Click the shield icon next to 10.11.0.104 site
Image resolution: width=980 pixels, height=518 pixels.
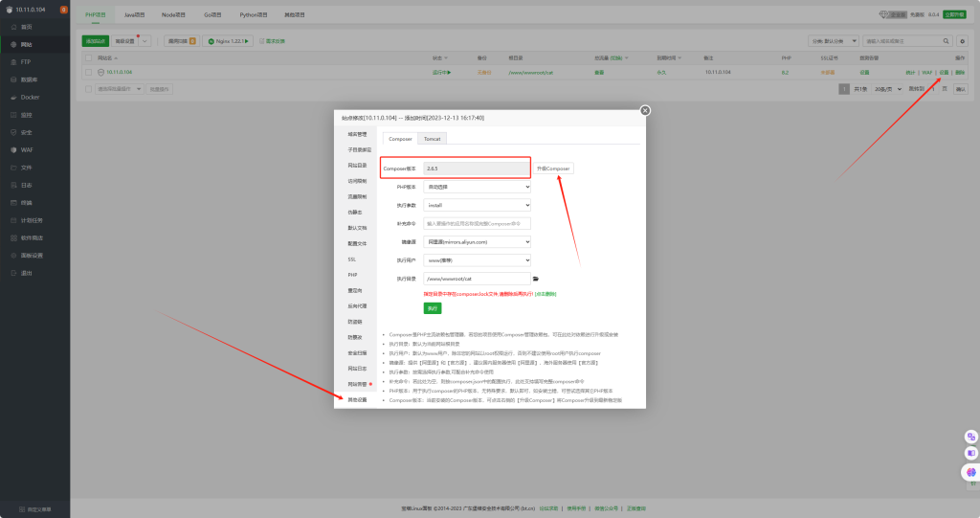tap(100, 72)
